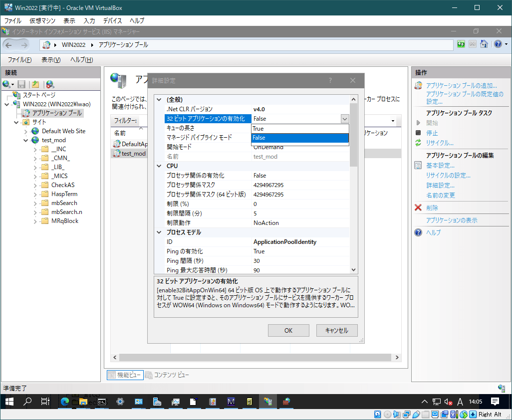
Task: Switch to 機能ビュー tab
Action: pos(125,375)
